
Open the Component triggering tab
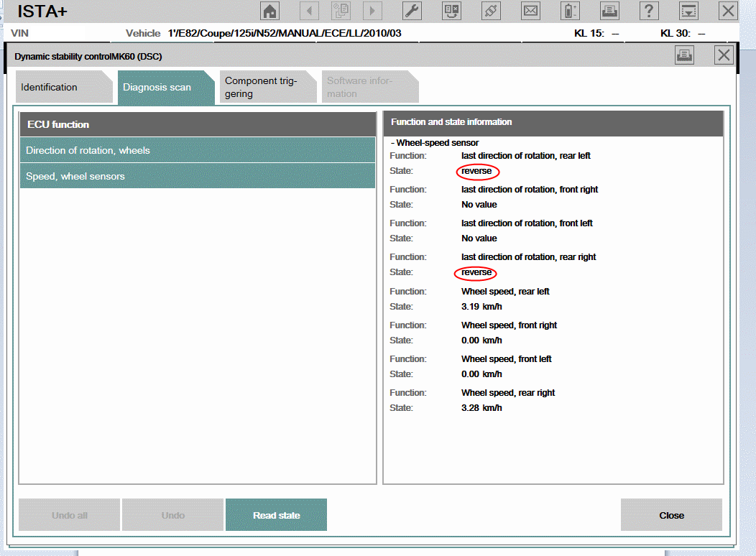(x=268, y=87)
